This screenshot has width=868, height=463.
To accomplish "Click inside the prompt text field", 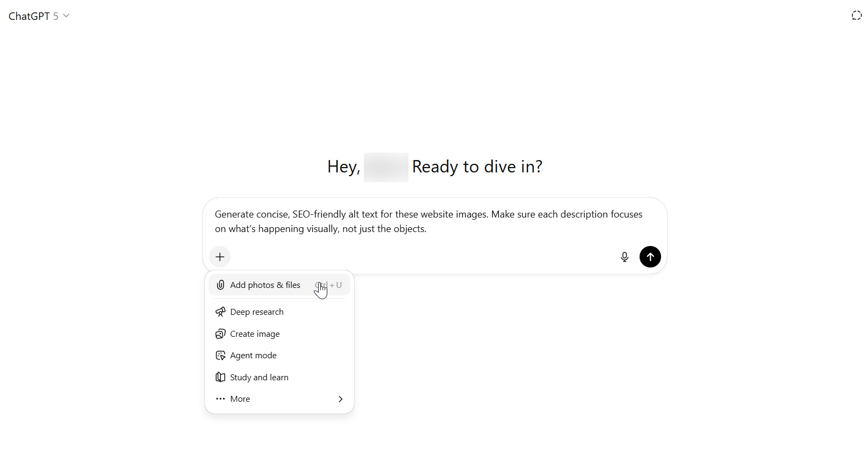I will pyautogui.click(x=428, y=221).
